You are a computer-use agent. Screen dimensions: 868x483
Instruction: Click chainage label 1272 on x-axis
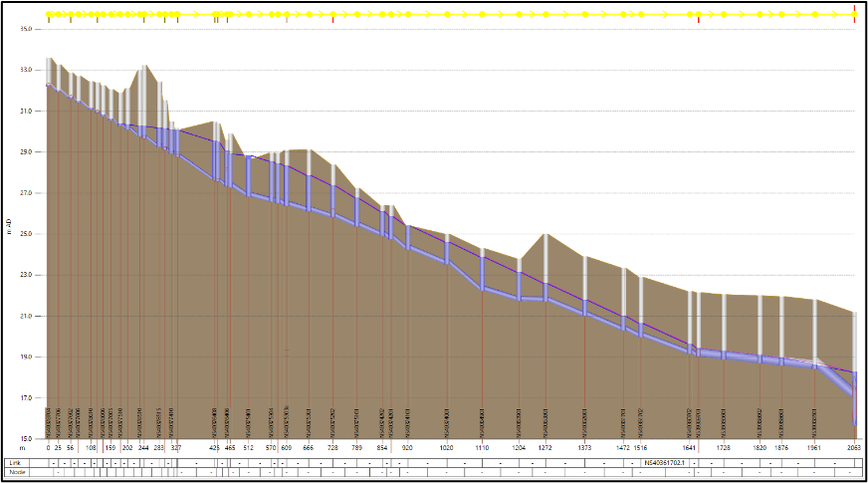click(544, 448)
